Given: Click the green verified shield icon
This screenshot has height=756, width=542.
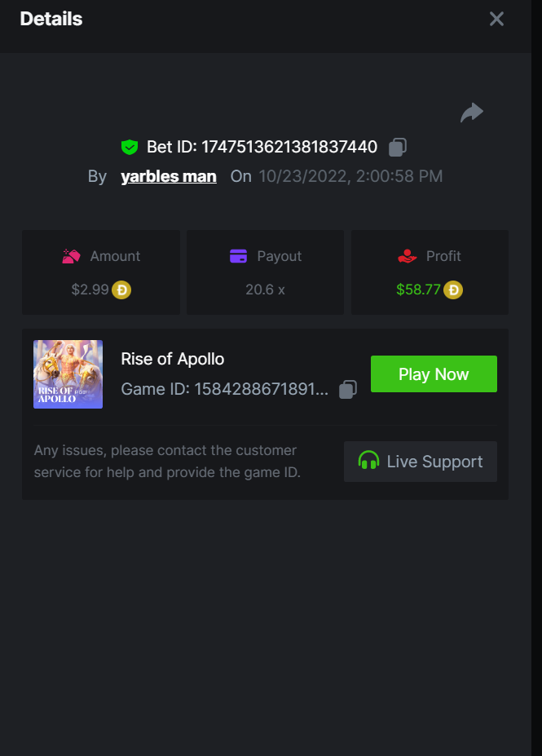Looking at the screenshot, I should click(129, 147).
